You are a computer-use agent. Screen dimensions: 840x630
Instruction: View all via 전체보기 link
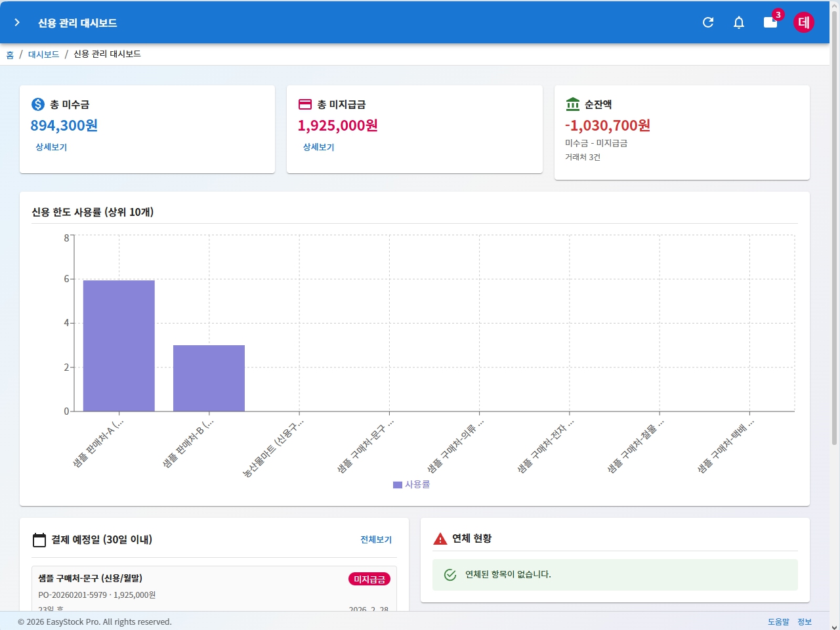pos(375,539)
